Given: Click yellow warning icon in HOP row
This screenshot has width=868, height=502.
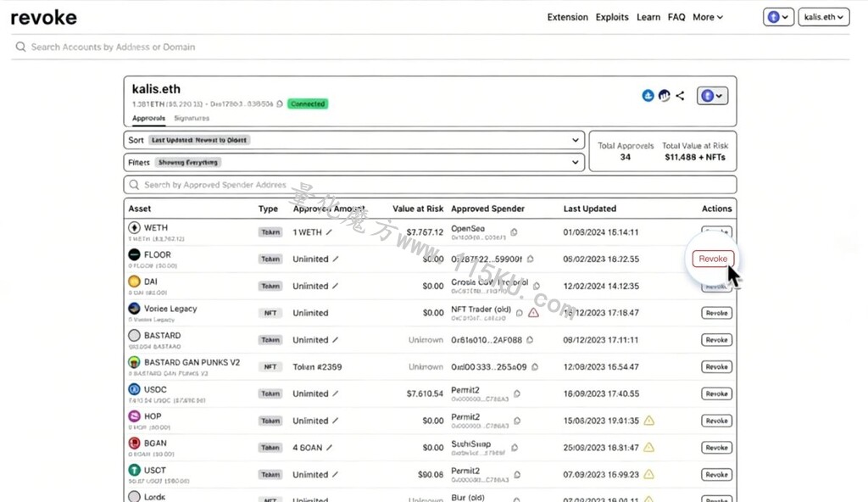Looking at the screenshot, I should [648, 421].
